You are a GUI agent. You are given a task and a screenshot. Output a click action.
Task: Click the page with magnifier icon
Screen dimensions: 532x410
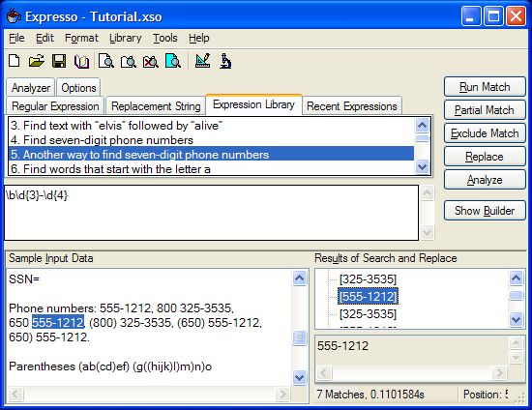105,61
